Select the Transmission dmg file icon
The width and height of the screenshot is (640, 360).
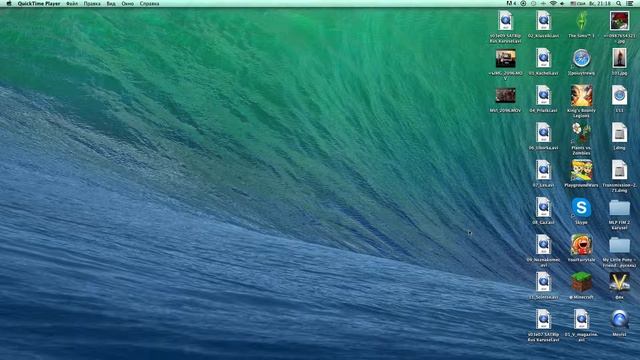[619, 170]
